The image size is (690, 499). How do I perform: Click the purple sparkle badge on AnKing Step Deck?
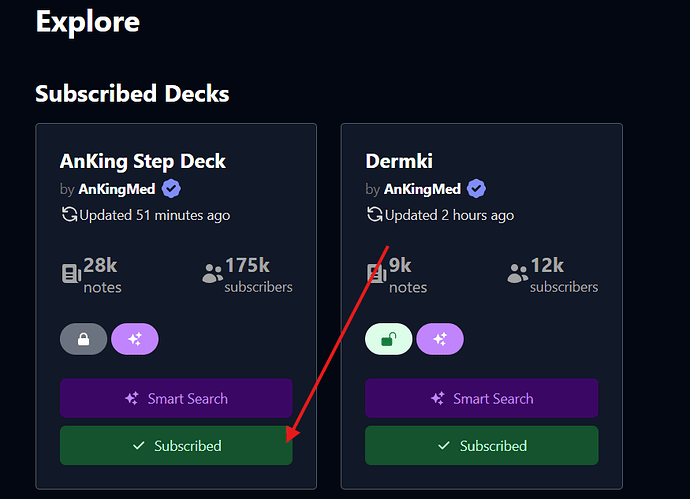[x=135, y=339]
